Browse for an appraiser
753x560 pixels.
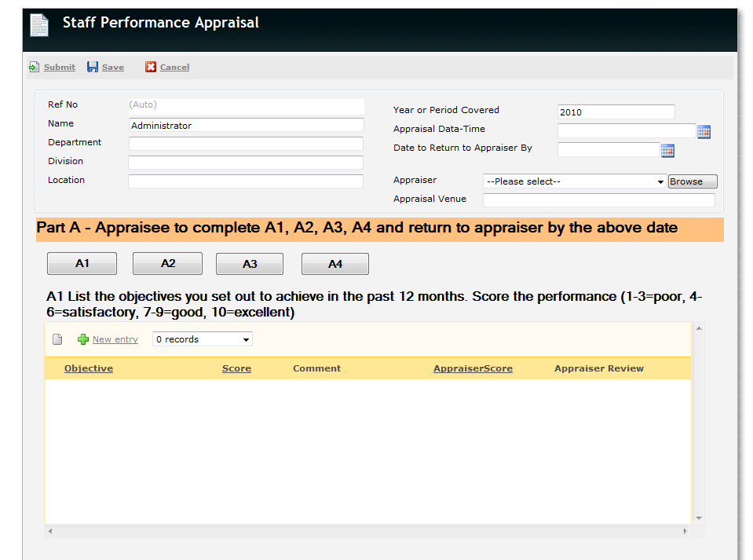coord(693,181)
